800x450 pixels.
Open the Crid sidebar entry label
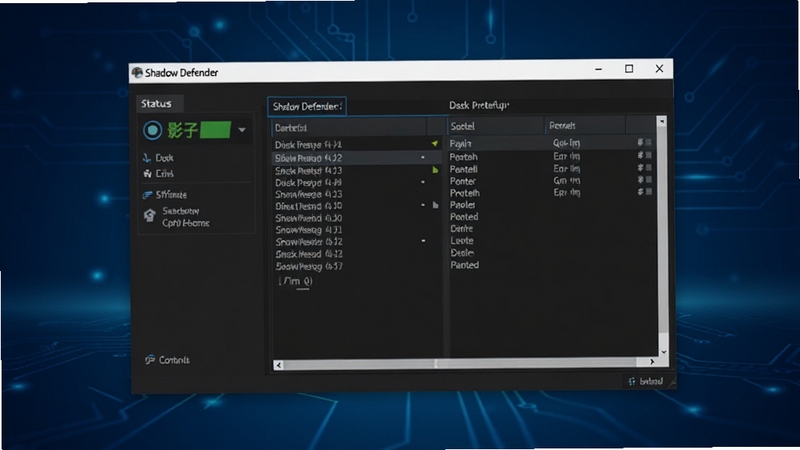[x=164, y=174]
